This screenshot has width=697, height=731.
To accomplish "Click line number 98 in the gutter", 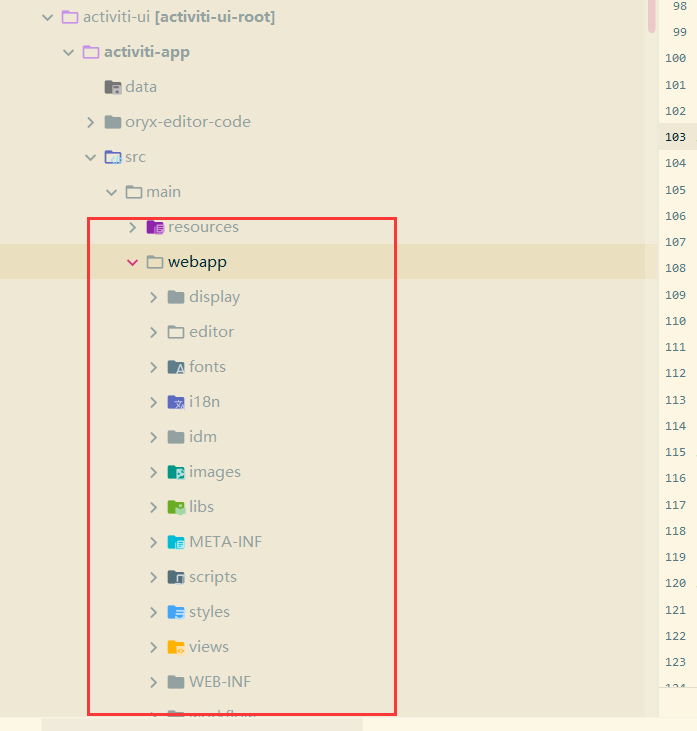I will [x=680, y=7].
